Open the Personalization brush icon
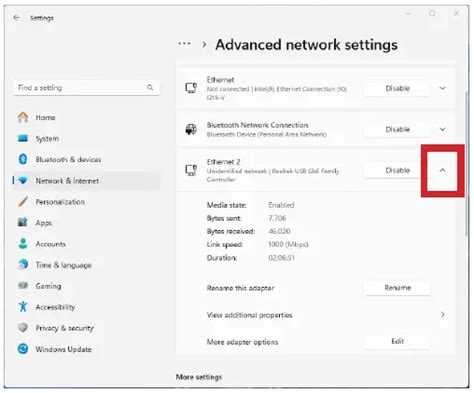 point(23,202)
